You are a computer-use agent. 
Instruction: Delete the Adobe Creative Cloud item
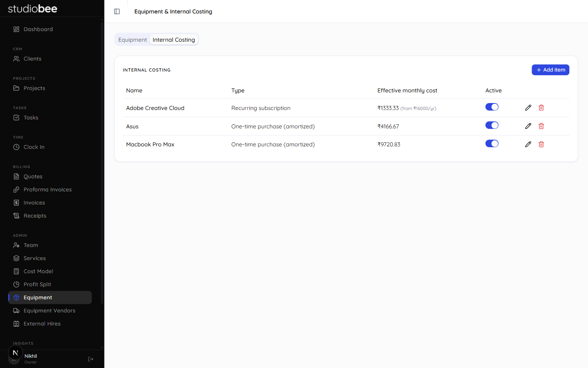541,108
